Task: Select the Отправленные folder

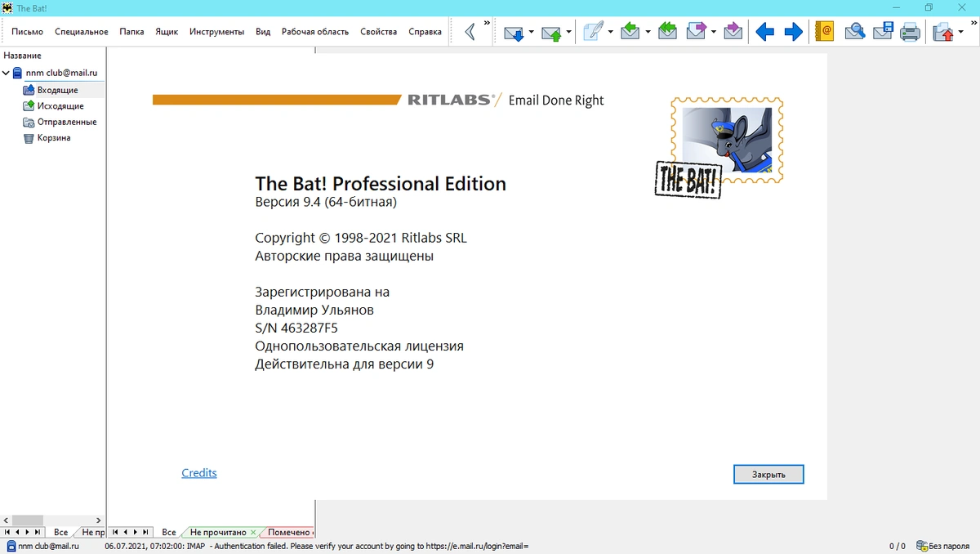Action: [x=66, y=122]
